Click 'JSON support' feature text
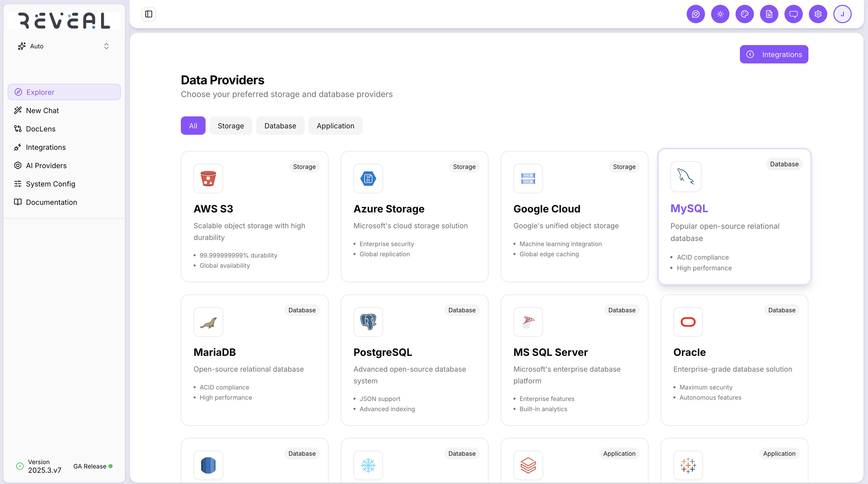Image resolution: width=868 pixels, height=484 pixels. coord(380,399)
